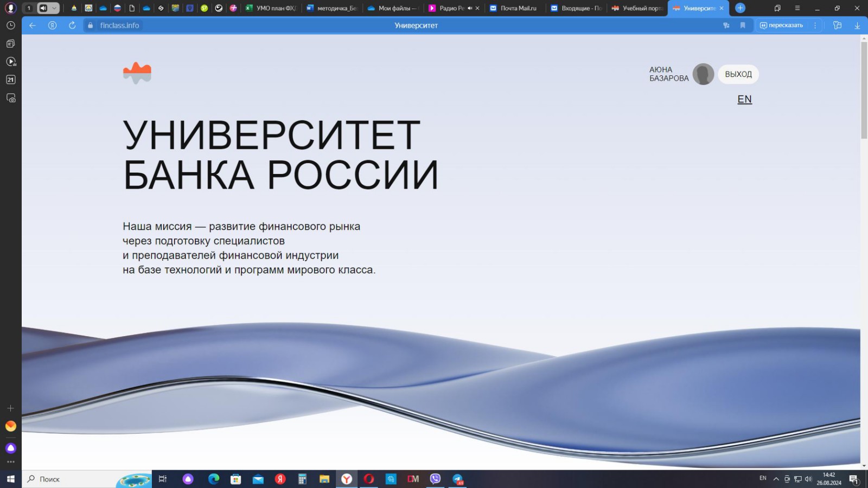868x488 pixels.
Task: Switch to the методичка Word tab
Action: [332, 8]
